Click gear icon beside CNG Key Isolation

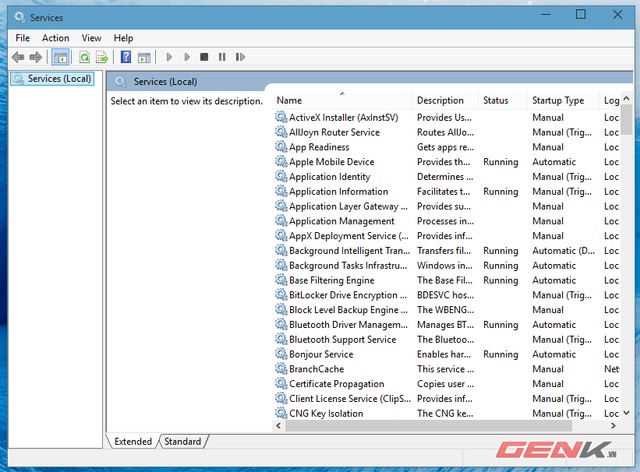[281, 413]
